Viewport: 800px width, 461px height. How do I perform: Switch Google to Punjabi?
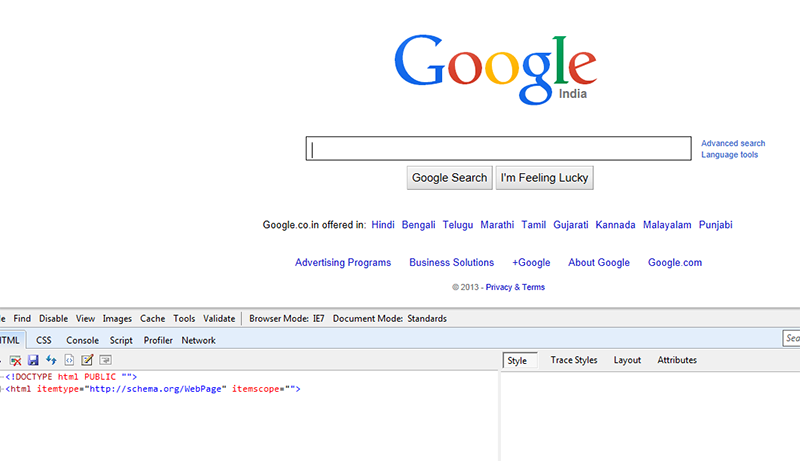(715, 225)
